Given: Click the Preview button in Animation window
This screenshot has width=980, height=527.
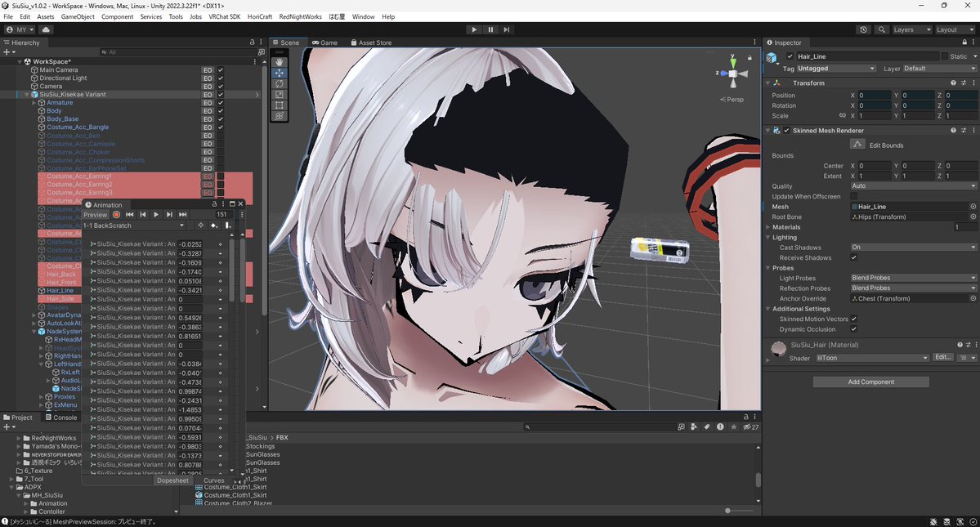Looking at the screenshot, I should [x=96, y=214].
